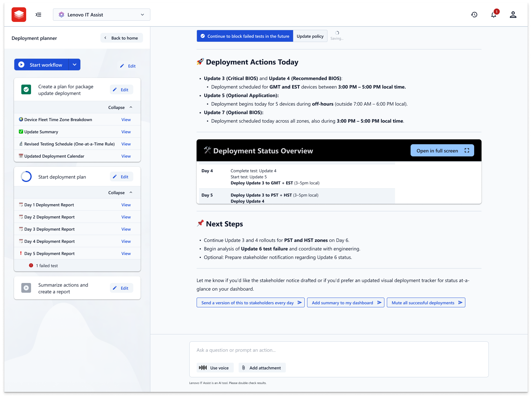Click Update policy option
Screen dimensions: 532x398
pyautogui.click(x=310, y=36)
